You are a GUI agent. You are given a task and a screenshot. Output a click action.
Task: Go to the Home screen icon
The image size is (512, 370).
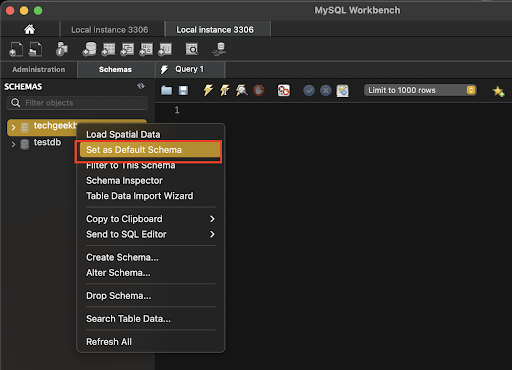click(29, 29)
